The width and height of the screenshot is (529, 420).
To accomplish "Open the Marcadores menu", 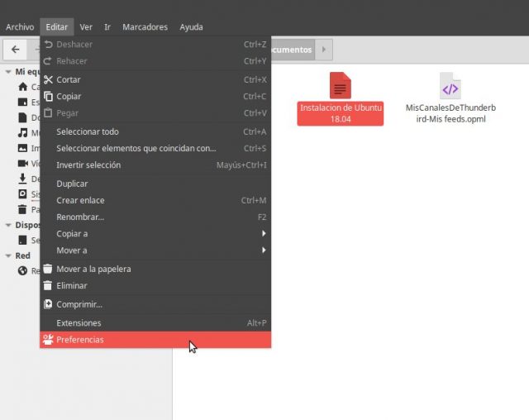I will (x=145, y=27).
